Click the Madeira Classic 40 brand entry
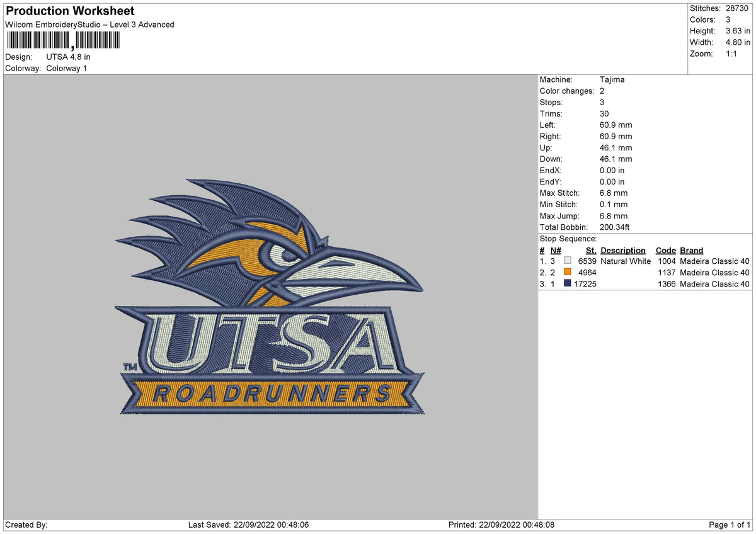The image size is (756, 534). coord(714,261)
